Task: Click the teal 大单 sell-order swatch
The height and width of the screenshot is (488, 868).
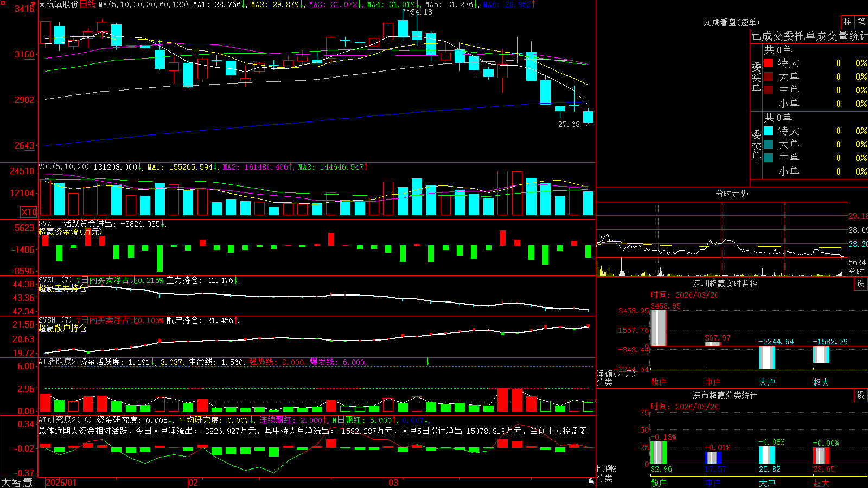Action: (768, 144)
